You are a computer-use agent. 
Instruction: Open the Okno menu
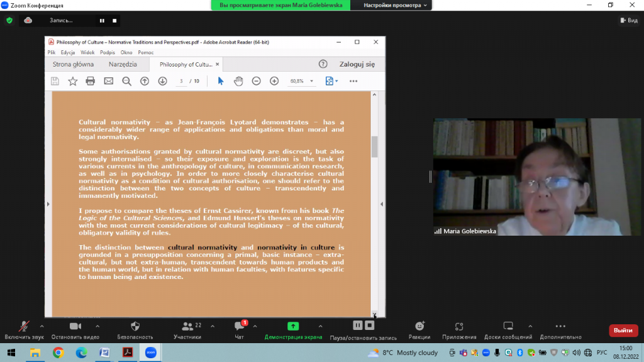[126, 53]
